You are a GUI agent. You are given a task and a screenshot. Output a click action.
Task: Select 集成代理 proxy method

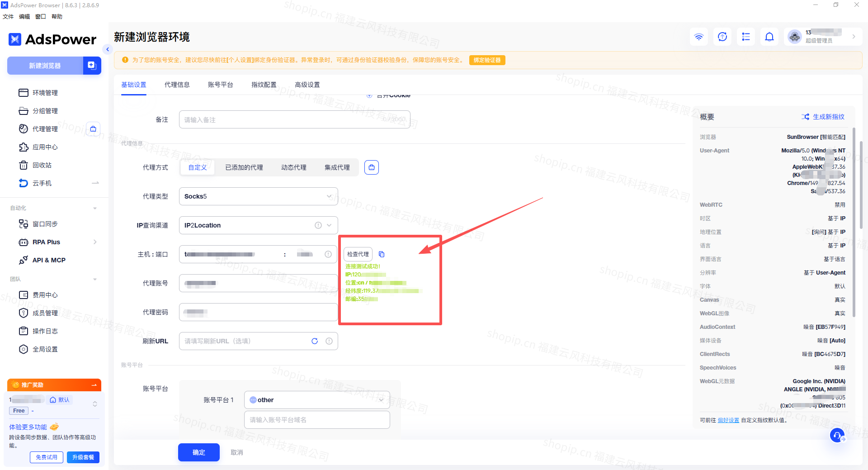(337, 167)
